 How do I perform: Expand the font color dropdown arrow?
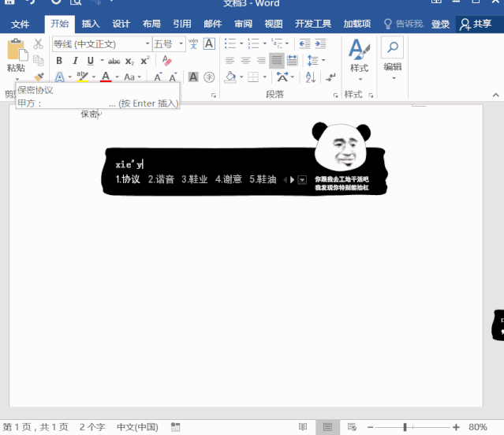click(x=118, y=77)
